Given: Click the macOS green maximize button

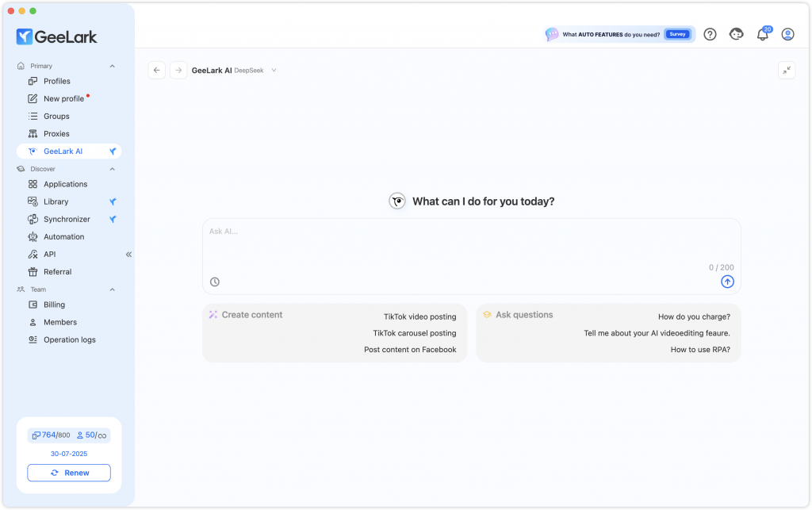Looking at the screenshot, I should click(33, 11).
